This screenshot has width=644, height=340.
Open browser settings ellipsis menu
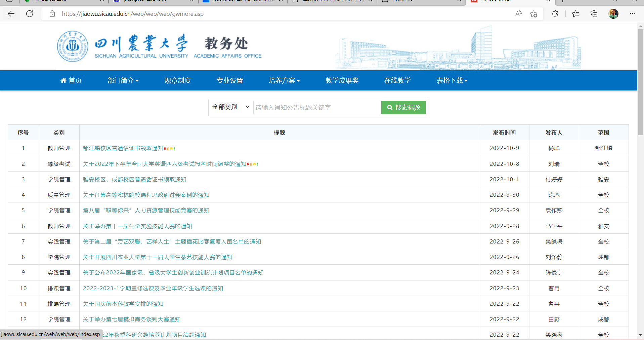click(x=633, y=14)
